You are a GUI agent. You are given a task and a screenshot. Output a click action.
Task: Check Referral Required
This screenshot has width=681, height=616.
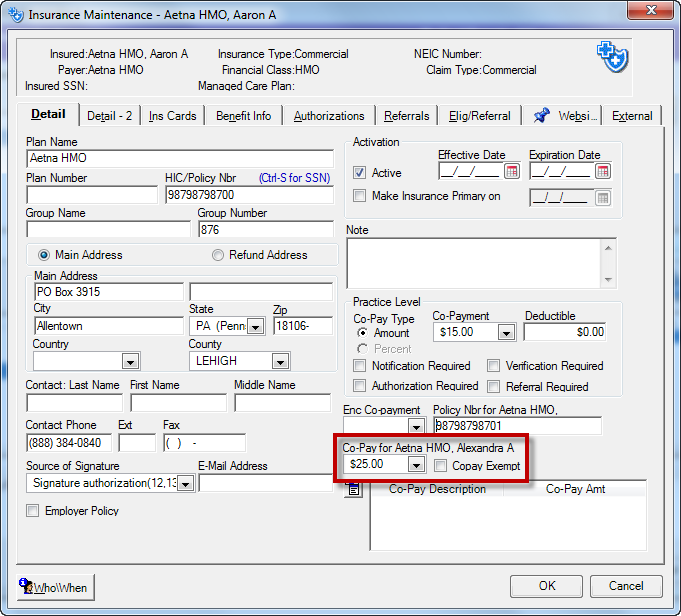click(x=493, y=386)
